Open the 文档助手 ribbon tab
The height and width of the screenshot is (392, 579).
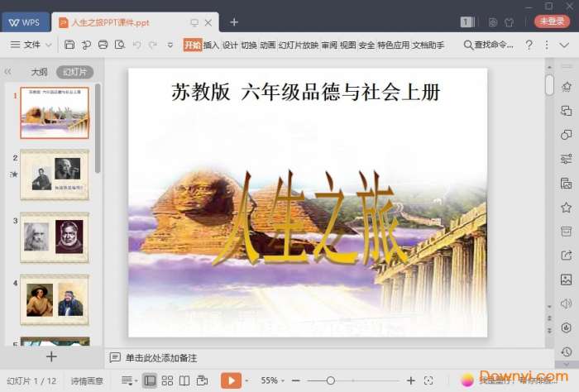tap(428, 45)
